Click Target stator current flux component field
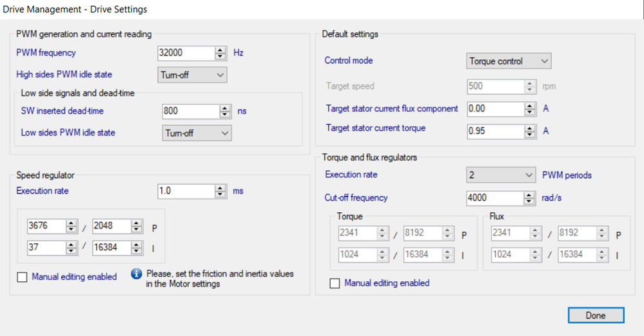The width and height of the screenshot is (644, 336). [495, 109]
